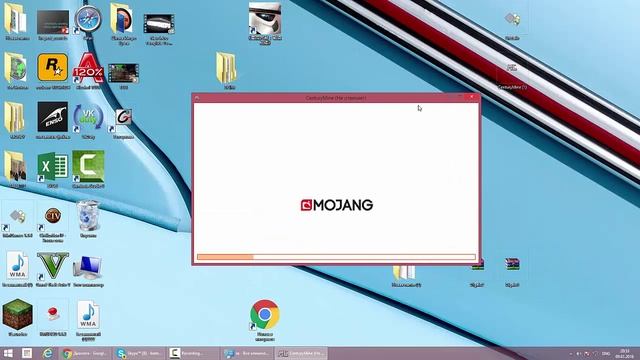Open the WMA audio file above Minecraft
Image resolution: width=640 pixels, height=360 pixels.
[x=18, y=266]
